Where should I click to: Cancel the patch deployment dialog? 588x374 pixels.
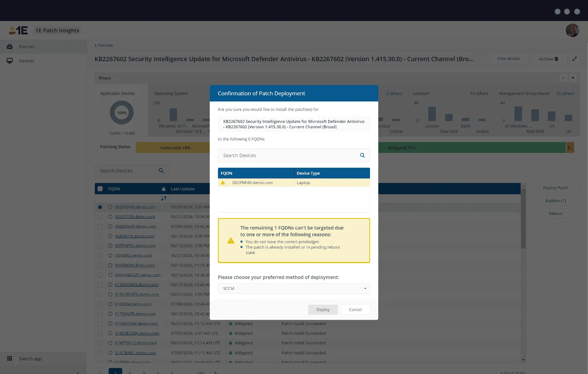click(x=355, y=309)
